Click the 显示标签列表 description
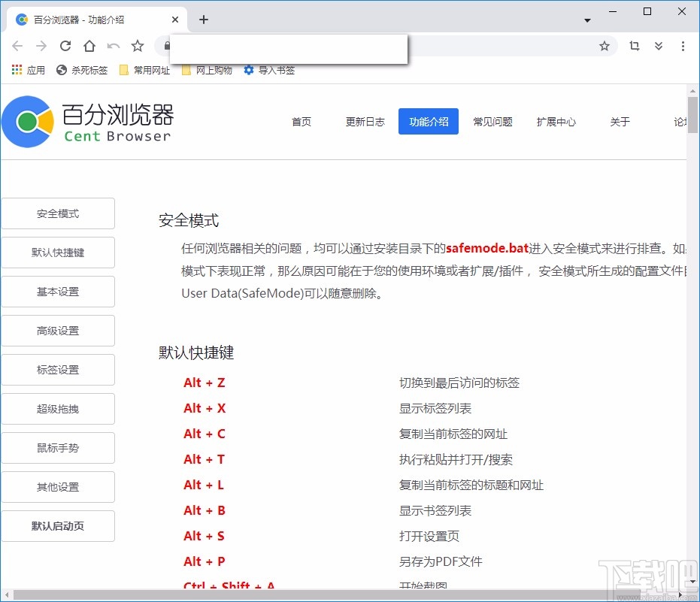Screen dimensions: 700x602 coord(435,408)
